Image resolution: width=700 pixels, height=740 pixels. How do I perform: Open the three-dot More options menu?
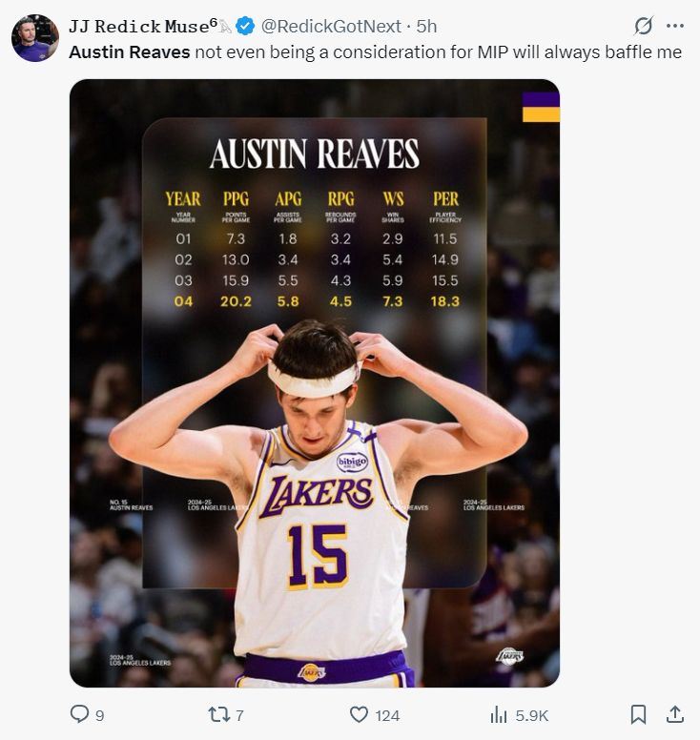coord(675,26)
